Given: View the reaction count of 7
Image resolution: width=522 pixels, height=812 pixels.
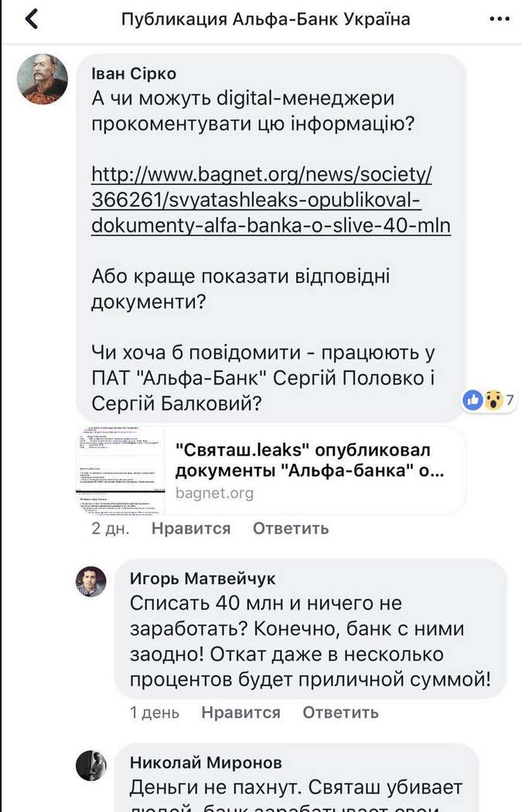Looking at the screenshot, I should coord(510,400).
